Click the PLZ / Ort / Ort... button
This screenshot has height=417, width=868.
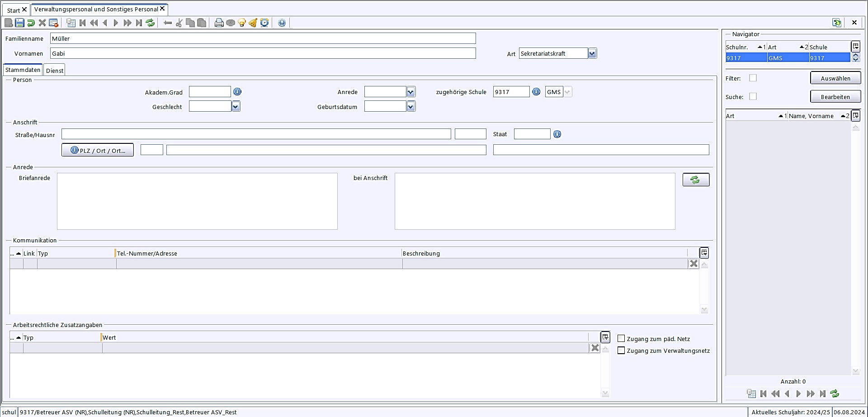(x=98, y=150)
